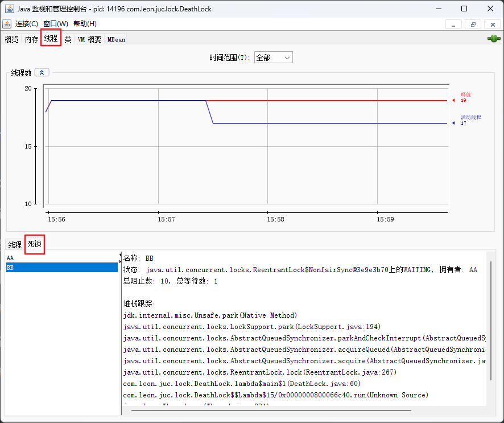This screenshot has height=423, width=504.
Task: Select thread BB in deadlock list
Action: pyautogui.click(x=61, y=267)
